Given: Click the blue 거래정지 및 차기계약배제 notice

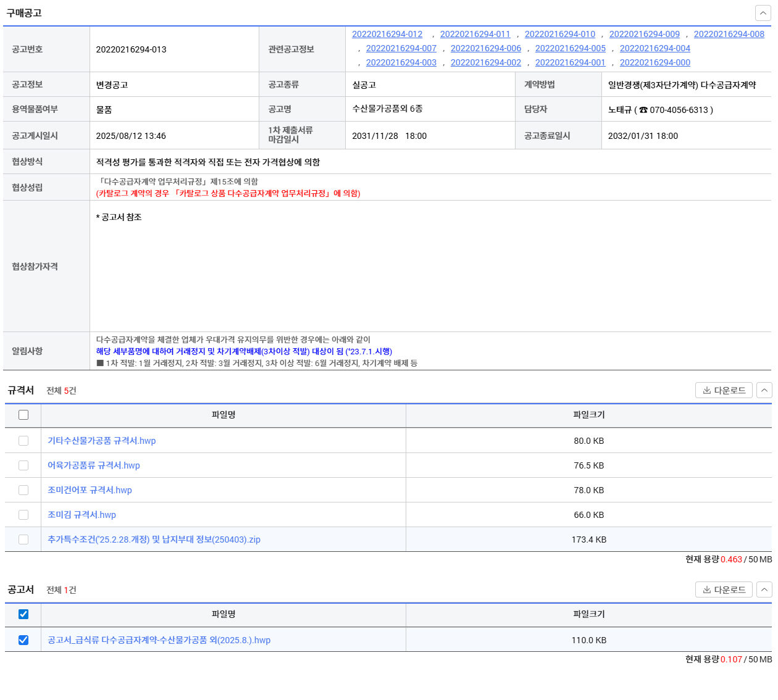Looking at the screenshot, I should (244, 351).
